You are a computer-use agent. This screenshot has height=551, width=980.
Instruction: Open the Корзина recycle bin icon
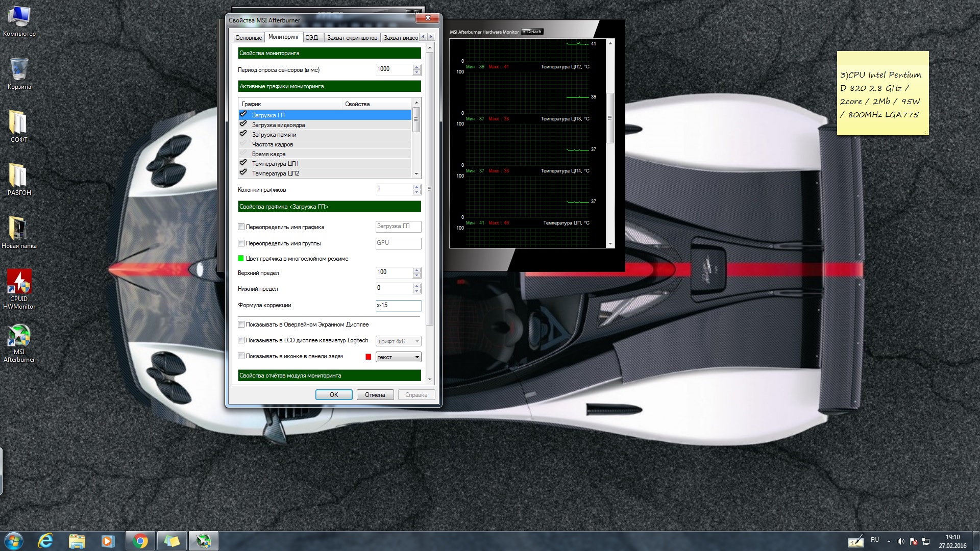click(19, 70)
